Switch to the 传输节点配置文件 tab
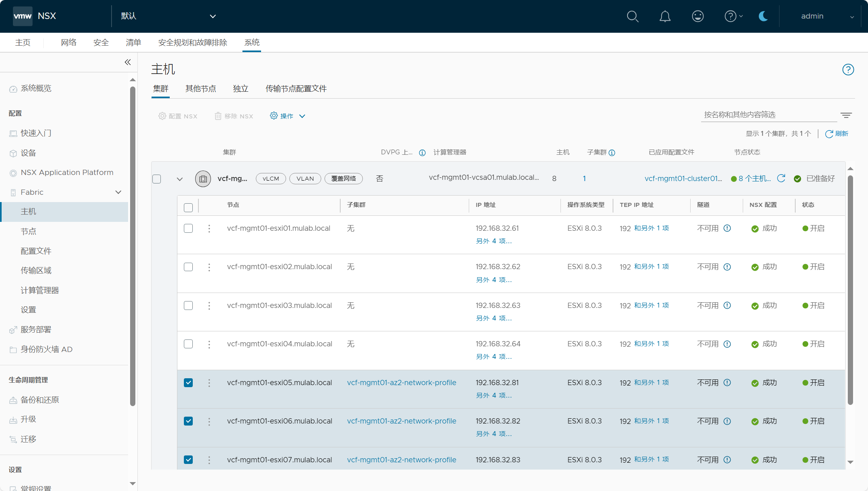The width and height of the screenshot is (868, 491). [x=296, y=89]
